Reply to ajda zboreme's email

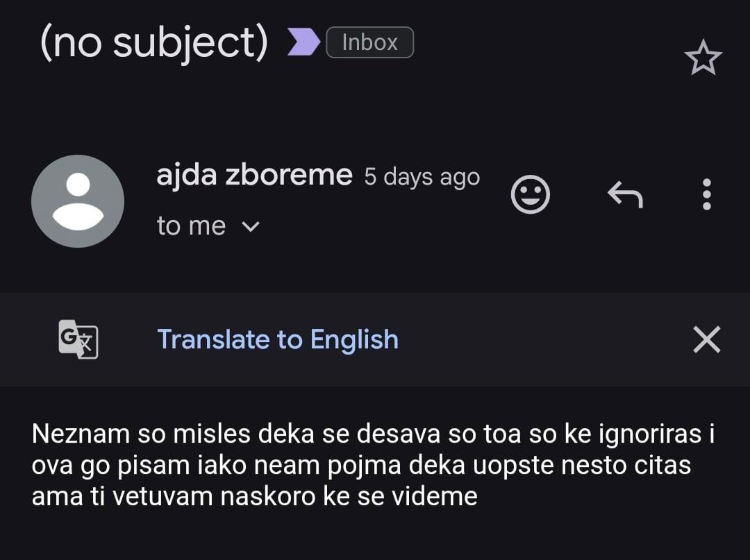[625, 194]
